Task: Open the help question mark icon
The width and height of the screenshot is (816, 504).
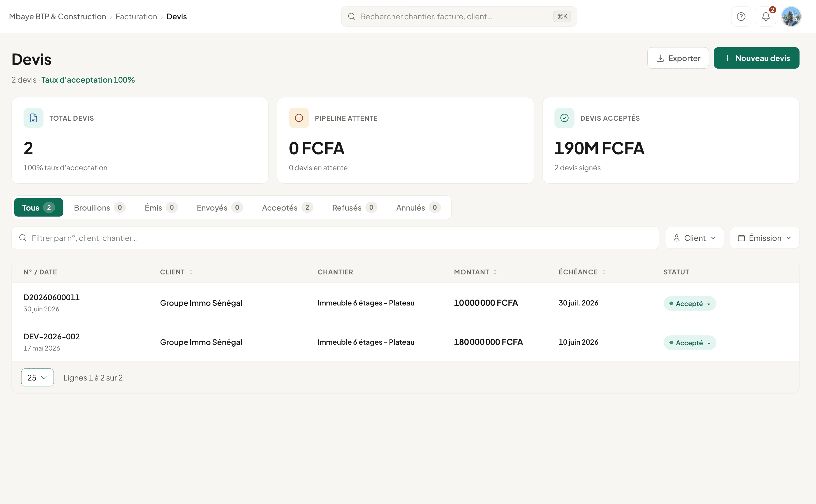Action: click(x=741, y=16)
